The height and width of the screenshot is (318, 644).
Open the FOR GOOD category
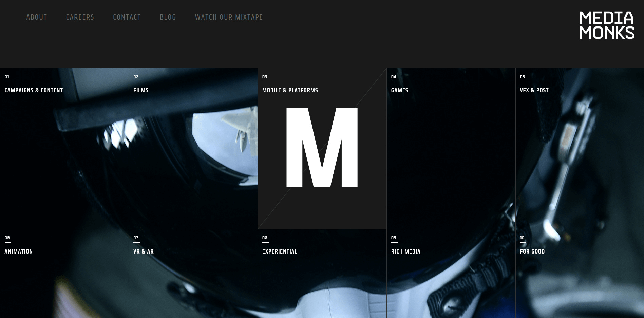coord(532,251)
